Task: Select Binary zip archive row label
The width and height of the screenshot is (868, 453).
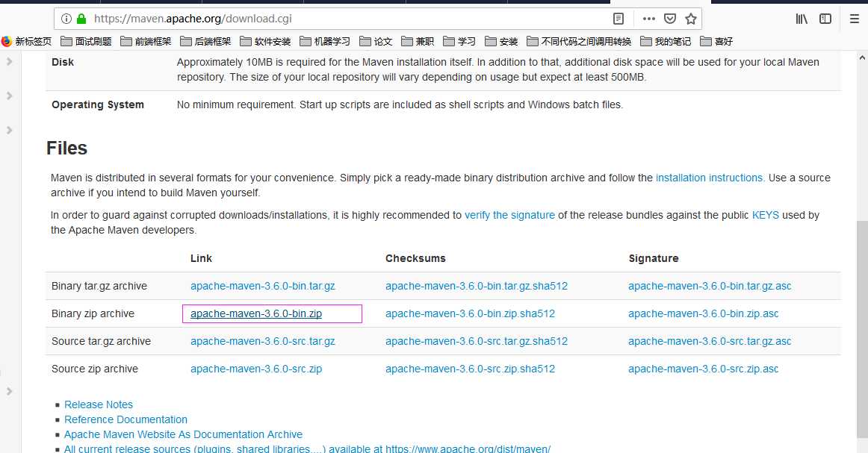Action: tap(93, 313)
